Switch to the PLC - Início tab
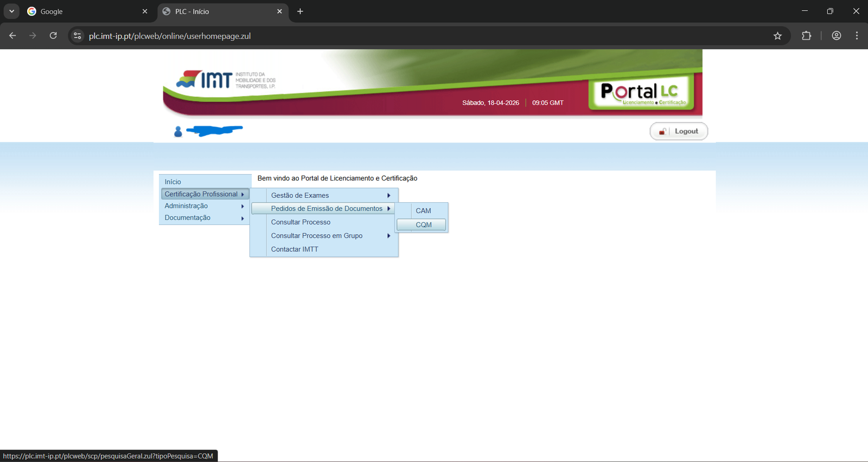This screenshot has width=868, height=462. click(222, 11)
